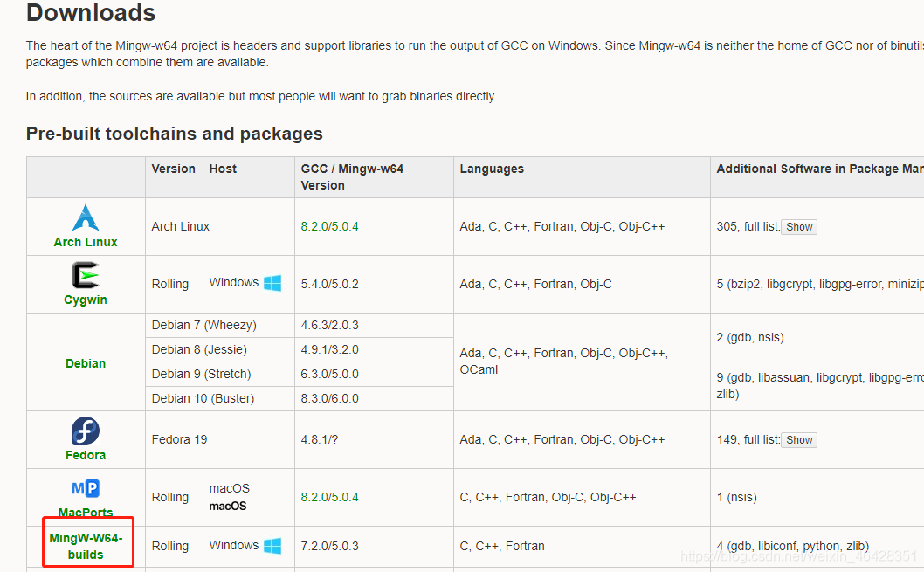Image resolution: width=924 pixels, height=572 pixels.
Task: Show full list for Fedora packages
Action: tap(799, 440)
